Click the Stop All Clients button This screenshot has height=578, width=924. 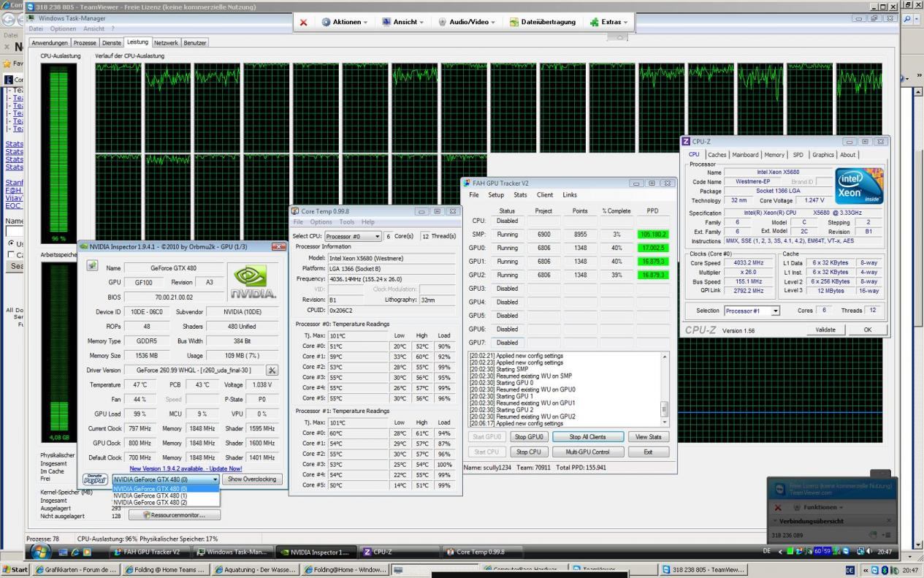pos(587,437)
